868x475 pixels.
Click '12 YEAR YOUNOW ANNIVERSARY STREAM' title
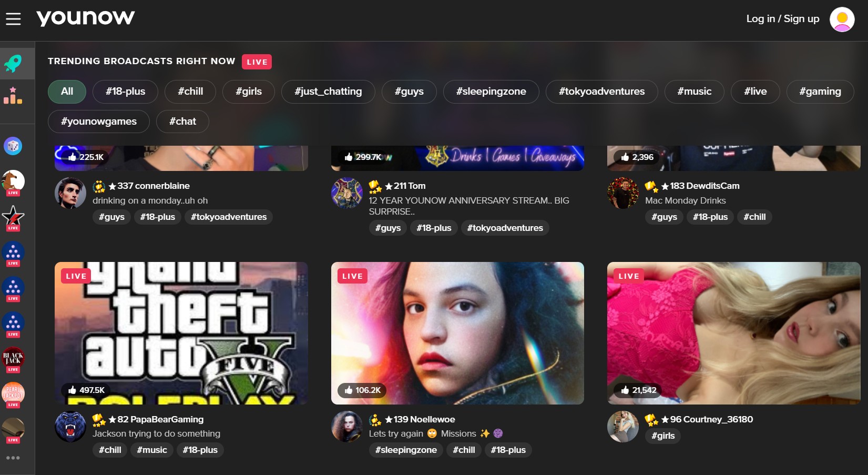pyautogui.click(x=469, y=206)
